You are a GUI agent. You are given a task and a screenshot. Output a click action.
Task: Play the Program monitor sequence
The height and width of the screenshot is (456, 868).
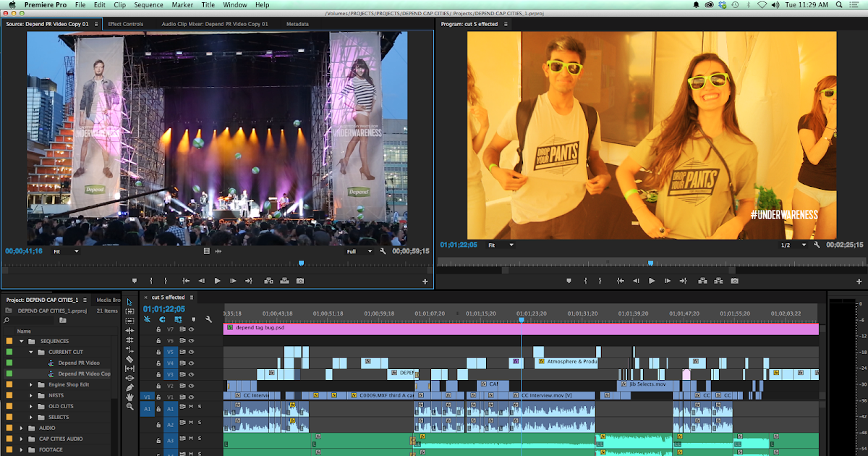pyautogui.click(x=652, y=281)
